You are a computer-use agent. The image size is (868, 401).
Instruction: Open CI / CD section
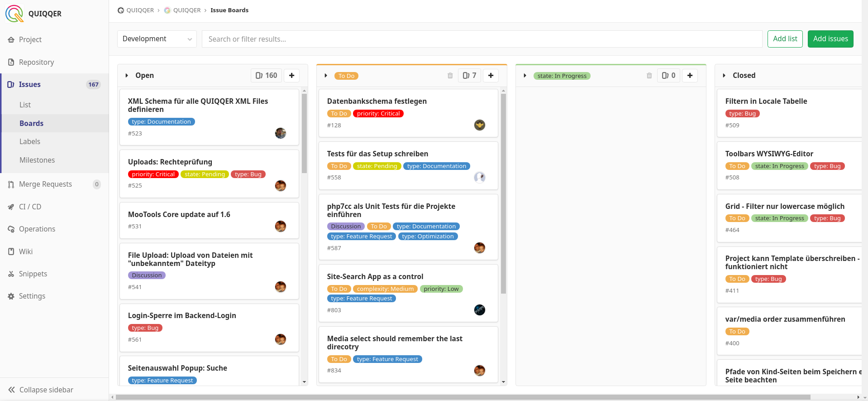(x=30, y=207)
